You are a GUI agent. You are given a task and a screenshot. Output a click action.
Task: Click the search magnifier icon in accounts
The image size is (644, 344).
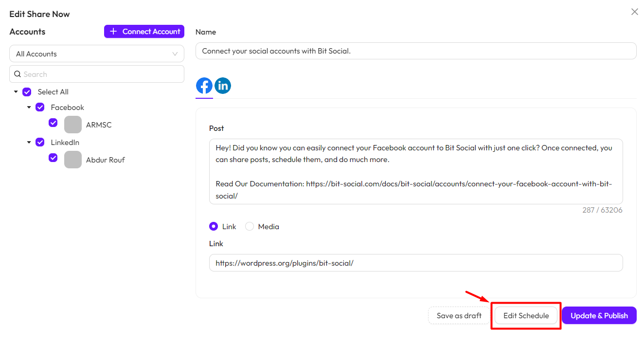pyautogui.click(x=18, y=74)
